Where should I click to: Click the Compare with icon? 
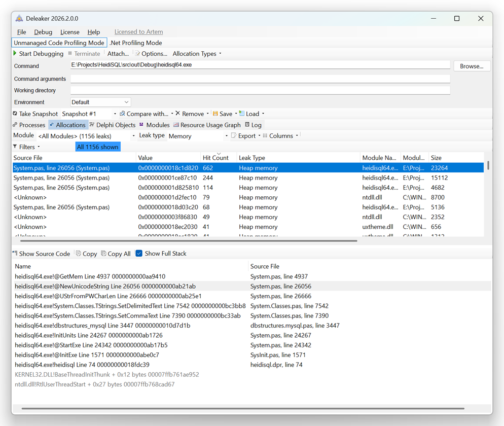122,114
